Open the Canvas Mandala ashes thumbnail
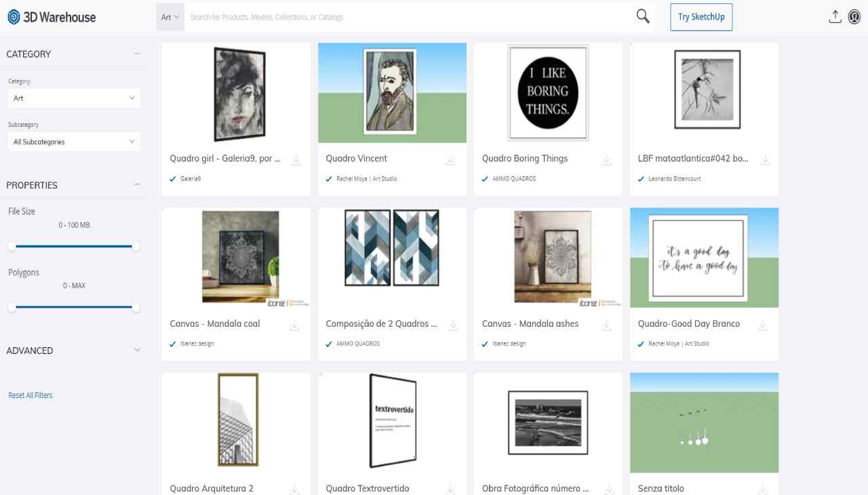 click(x=548, y=258)
